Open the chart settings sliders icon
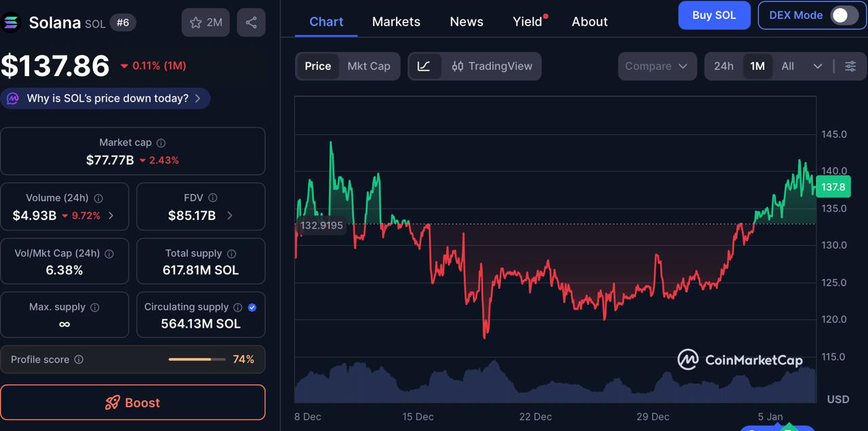 850,66
